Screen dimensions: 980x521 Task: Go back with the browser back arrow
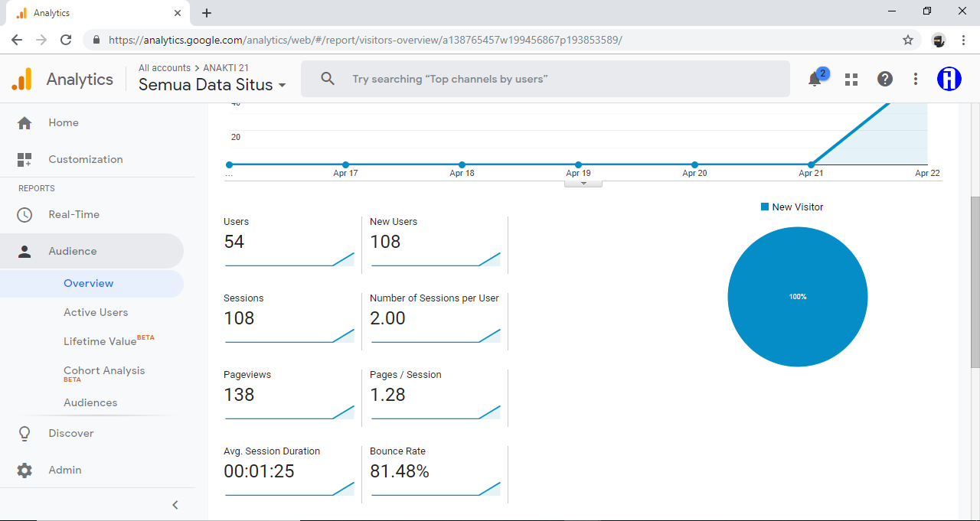click(x=17, y=40)
